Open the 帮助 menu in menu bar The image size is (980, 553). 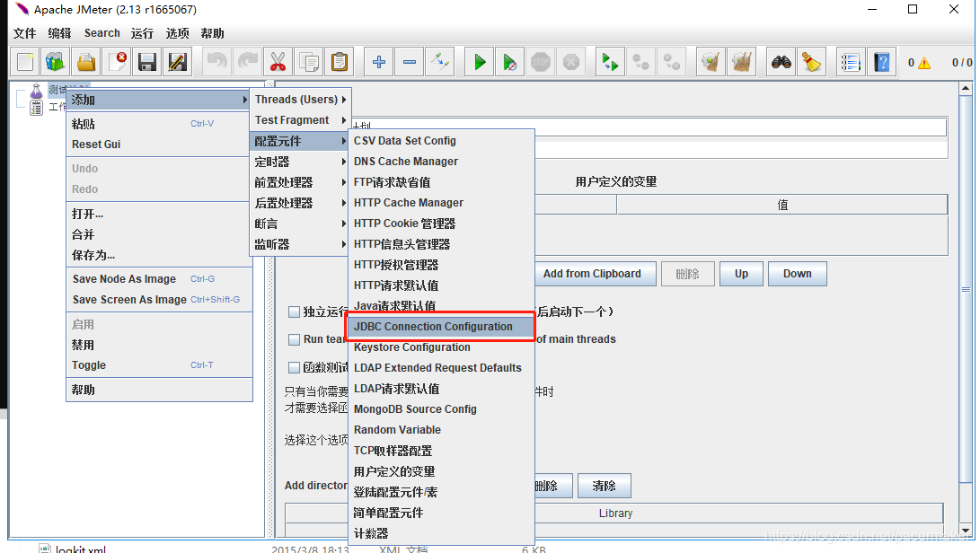(213, 33)
